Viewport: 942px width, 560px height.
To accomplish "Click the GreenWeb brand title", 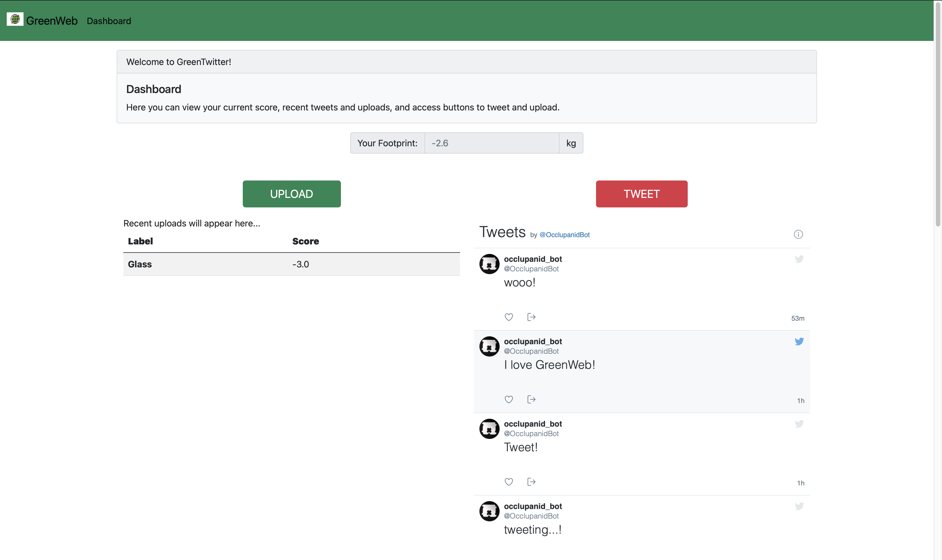I will [52, 21].
